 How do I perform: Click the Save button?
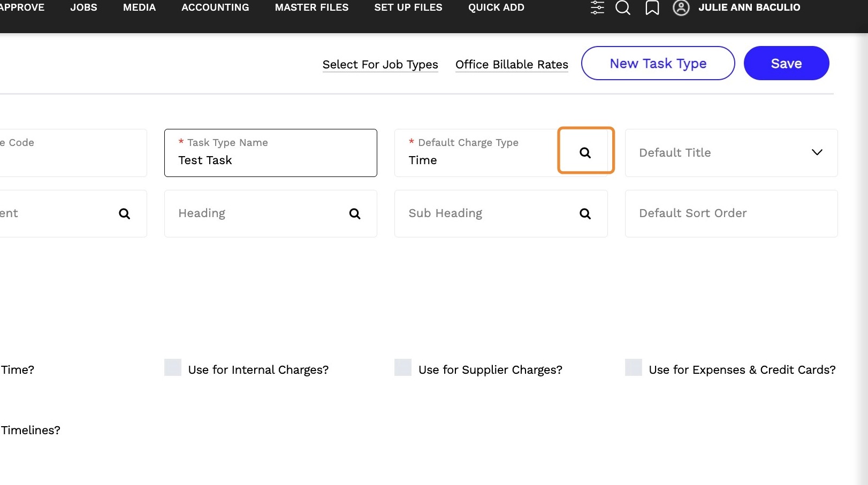pyautogui.click(x=786, y=64)
